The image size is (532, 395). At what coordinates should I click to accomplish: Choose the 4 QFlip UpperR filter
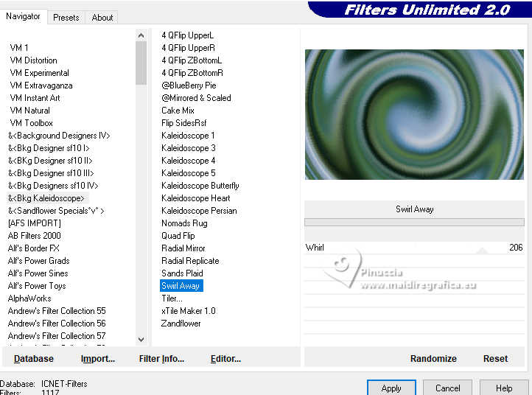click(x=189, y=48)
